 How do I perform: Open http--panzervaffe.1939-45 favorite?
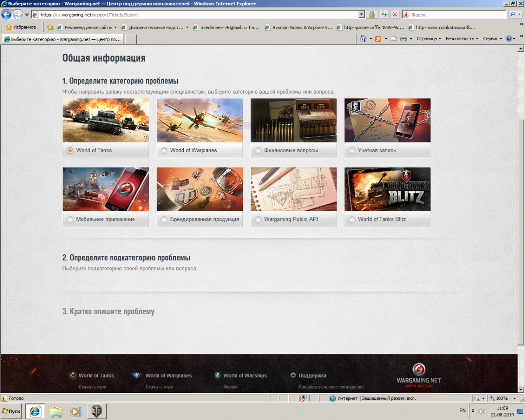(x=370, y=27)
